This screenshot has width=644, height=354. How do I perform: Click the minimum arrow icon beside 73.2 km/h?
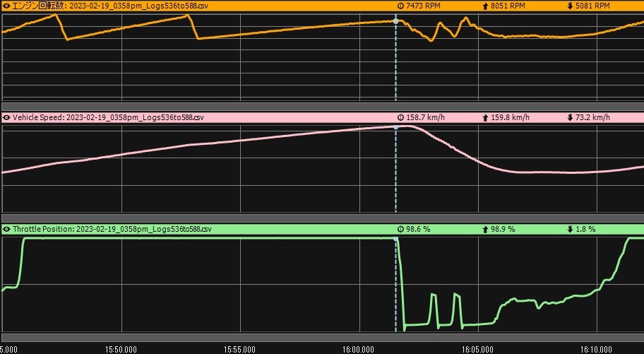tap(570, 117)
